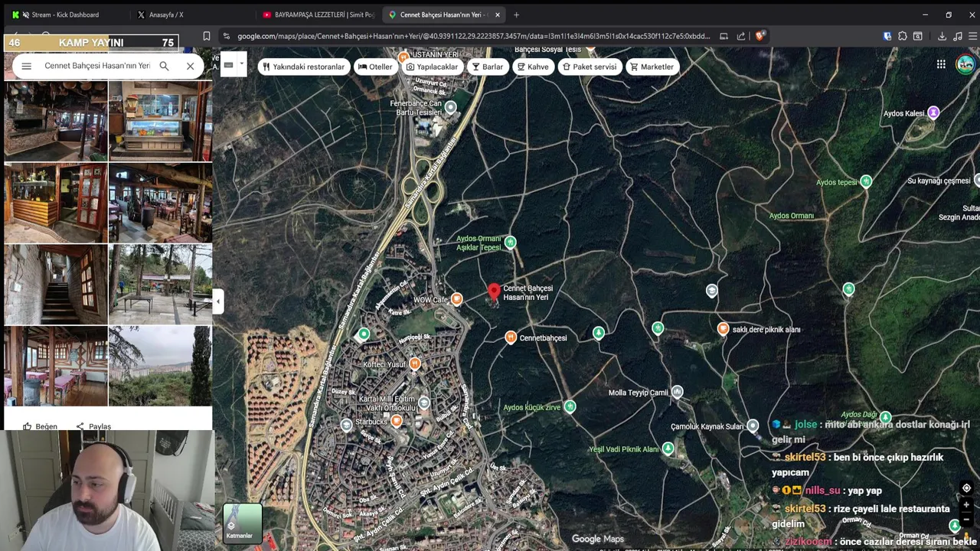Click the Aydos Küçük zirve pin
The width and height of the screenshot is (980, 551).
point(570,407)
